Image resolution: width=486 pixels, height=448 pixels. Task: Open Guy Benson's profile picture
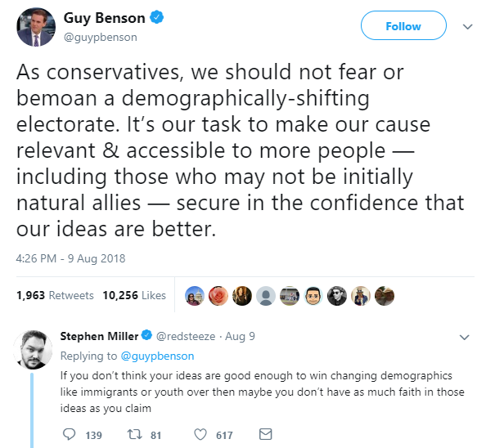[x=36, y=27]
